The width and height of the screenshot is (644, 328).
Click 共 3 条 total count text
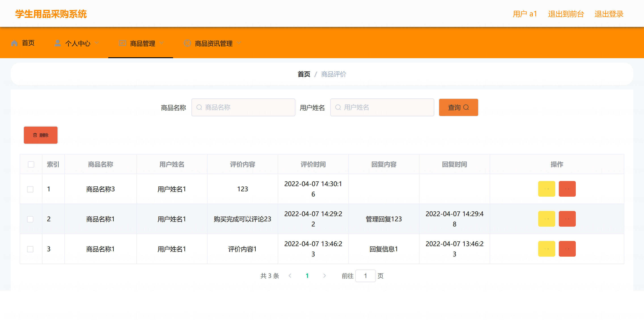269,276
